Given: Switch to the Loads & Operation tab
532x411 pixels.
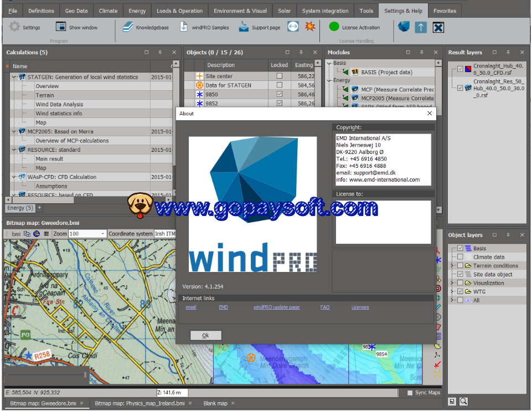Looking at the screenshot, I should click(x=179, y=11).
